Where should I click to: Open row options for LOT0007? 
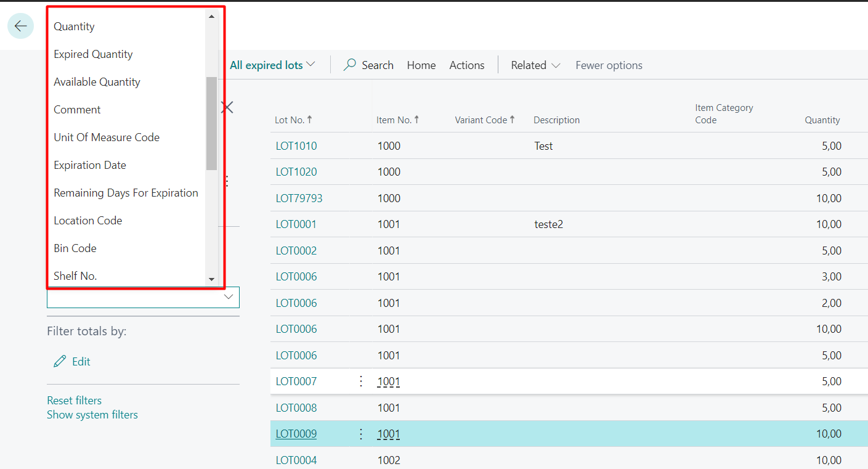[x=361, y=381]
